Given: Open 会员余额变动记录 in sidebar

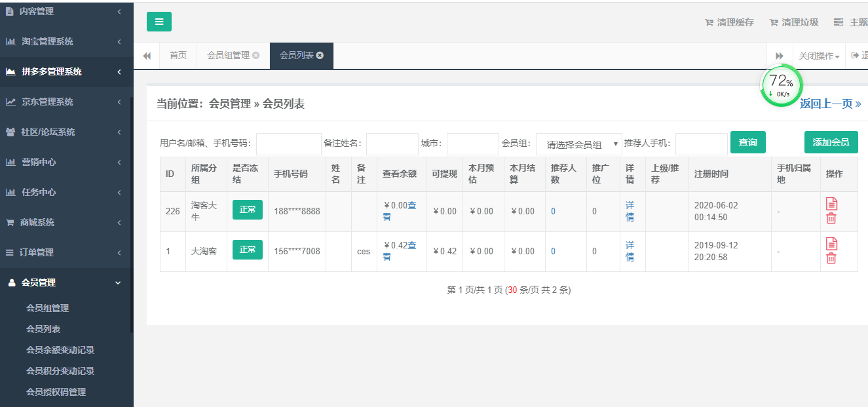Looking at the screenshot, I should coord(60,350).
